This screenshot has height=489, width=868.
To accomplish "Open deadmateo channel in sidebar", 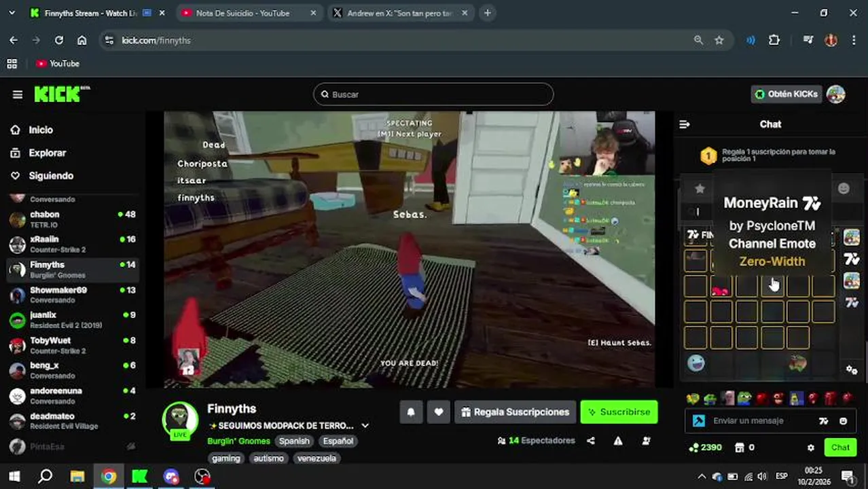I will (72, 421).
